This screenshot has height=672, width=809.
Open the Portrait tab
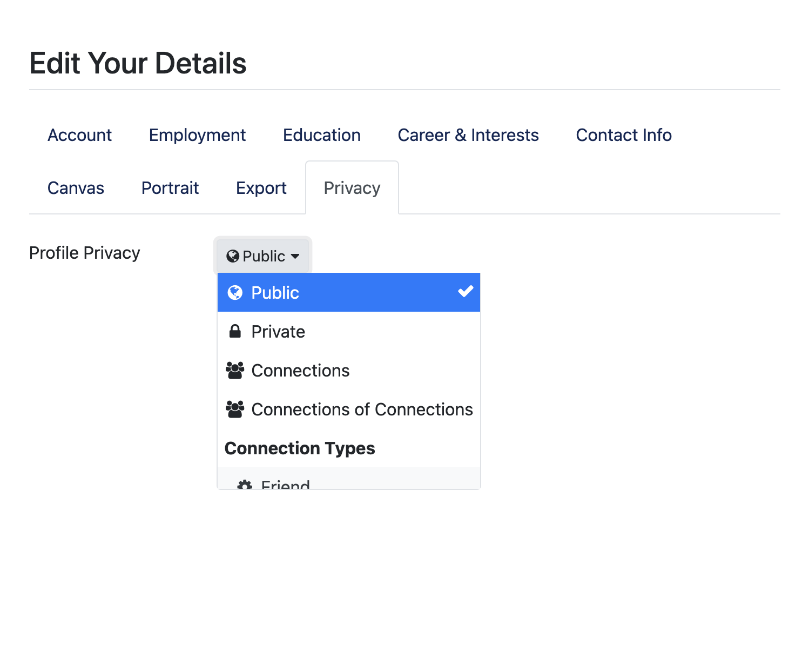170,187
